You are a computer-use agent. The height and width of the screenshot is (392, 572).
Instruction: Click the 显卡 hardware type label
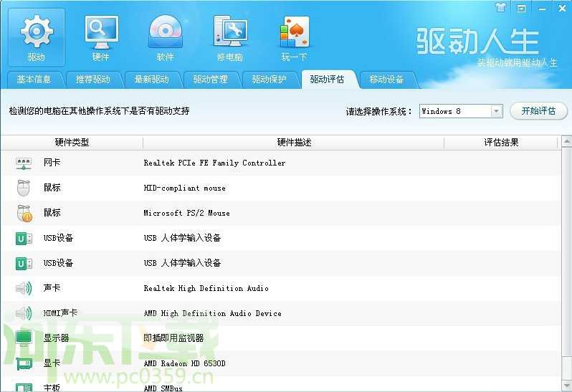point(52,363)
